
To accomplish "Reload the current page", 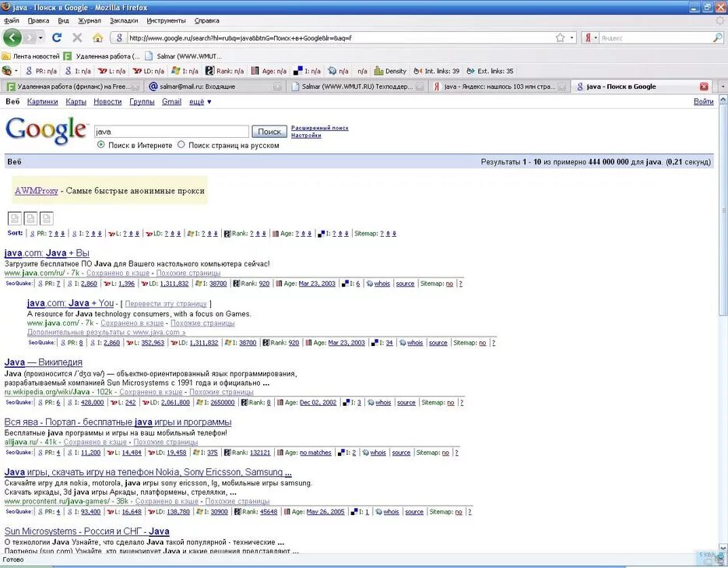I will click(x=57, y=37).
